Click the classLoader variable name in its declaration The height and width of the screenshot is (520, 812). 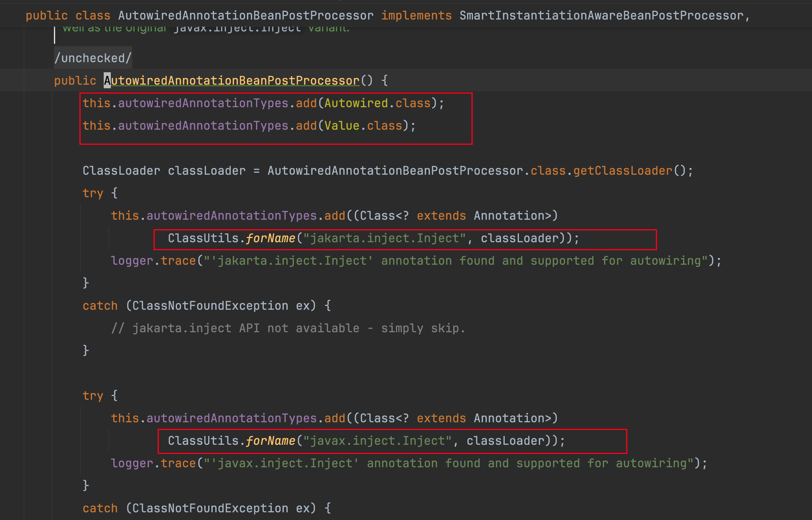pyautogui.click(x=207, y=171)
